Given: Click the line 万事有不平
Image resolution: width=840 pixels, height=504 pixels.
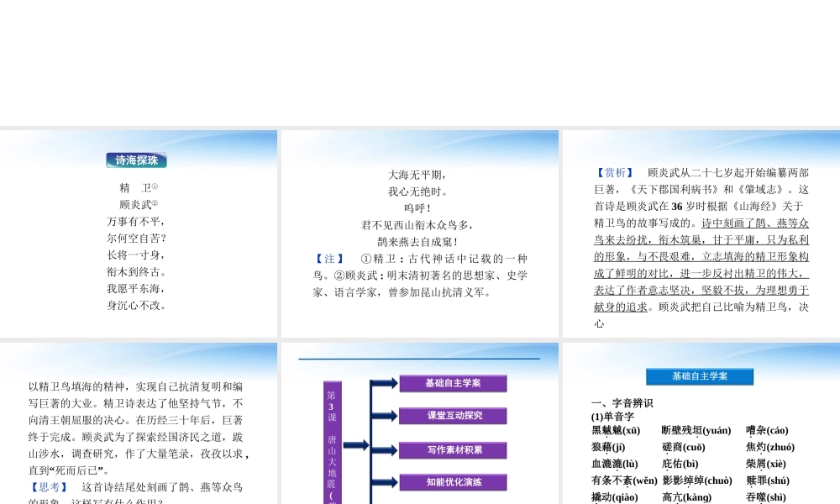Looking at the screenshot, I should [136, 222].
